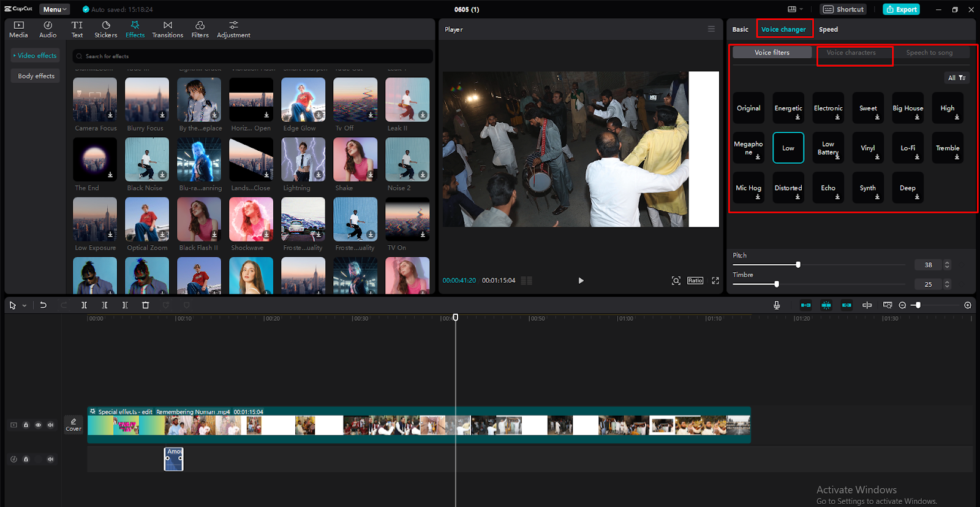This screenshot has width=980, height=507.
Task: Apply the Original voice filter
Action: (x=748, y=108)
